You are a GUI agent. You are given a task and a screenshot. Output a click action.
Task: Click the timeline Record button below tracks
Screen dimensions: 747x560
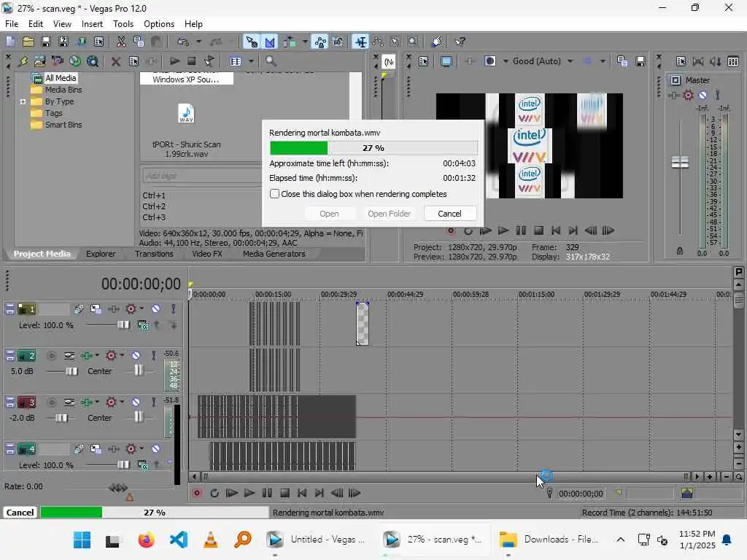[196, 493]
